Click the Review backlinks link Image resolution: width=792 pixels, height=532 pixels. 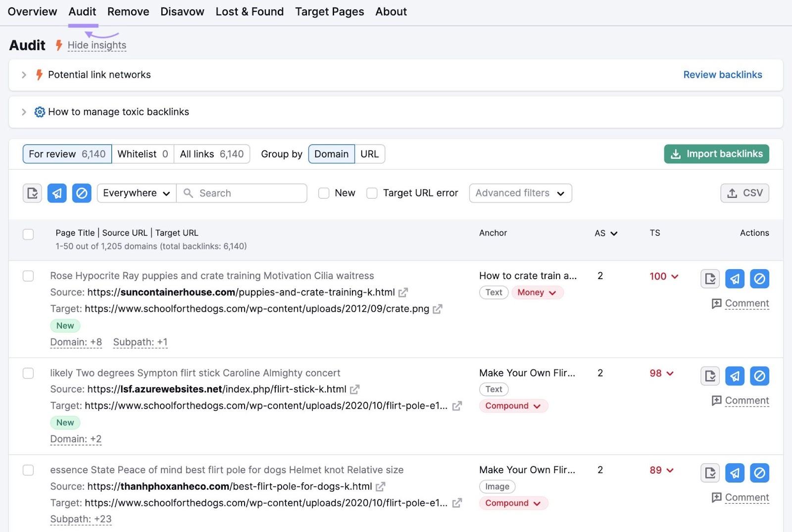(x=722, y=75)
